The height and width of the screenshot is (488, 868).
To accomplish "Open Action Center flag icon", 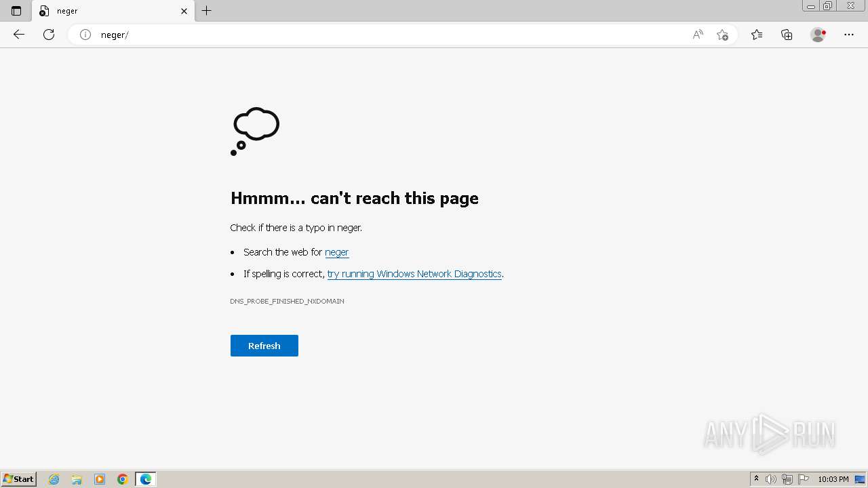I will coord(804,479).
